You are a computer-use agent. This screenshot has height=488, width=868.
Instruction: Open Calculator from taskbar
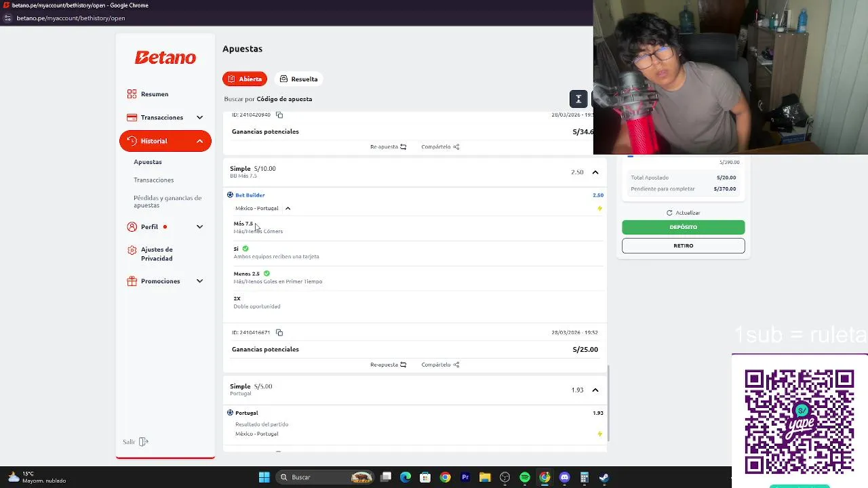pyautogui.click(x=584, y=477)
